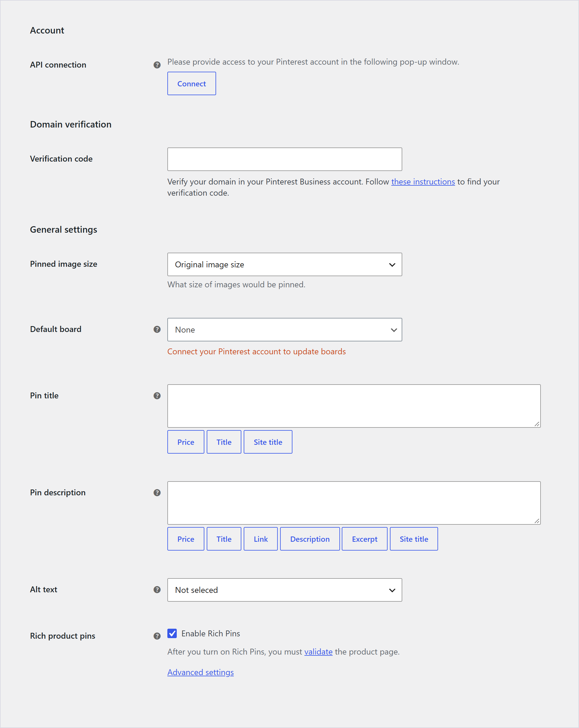Click help icon next to API connection

[157, 65]
